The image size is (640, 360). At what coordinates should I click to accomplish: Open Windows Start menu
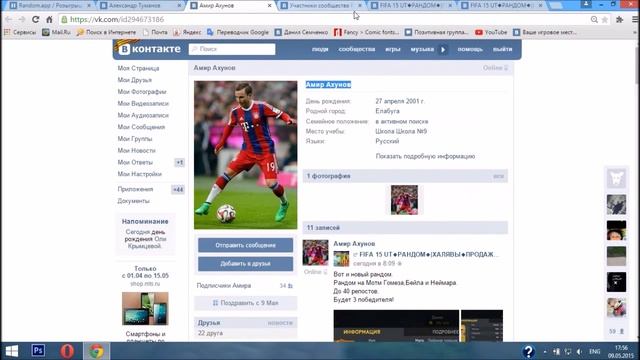11,351
